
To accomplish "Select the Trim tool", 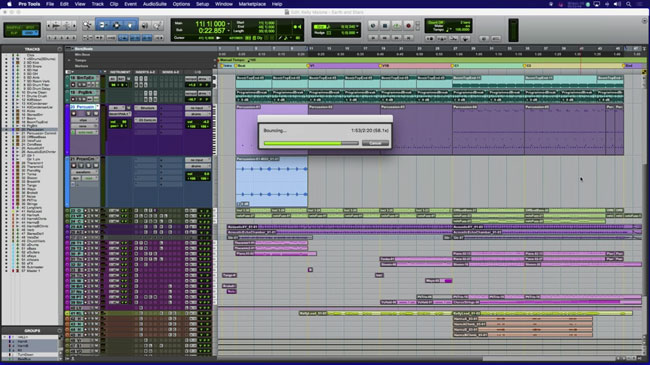I will (103, 25).
